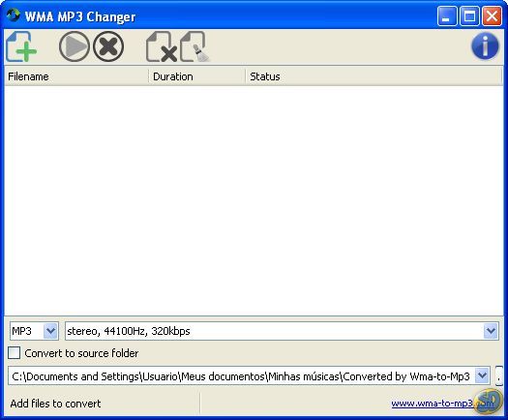Start conversion with the play button
508x420 pixels.
75,46
